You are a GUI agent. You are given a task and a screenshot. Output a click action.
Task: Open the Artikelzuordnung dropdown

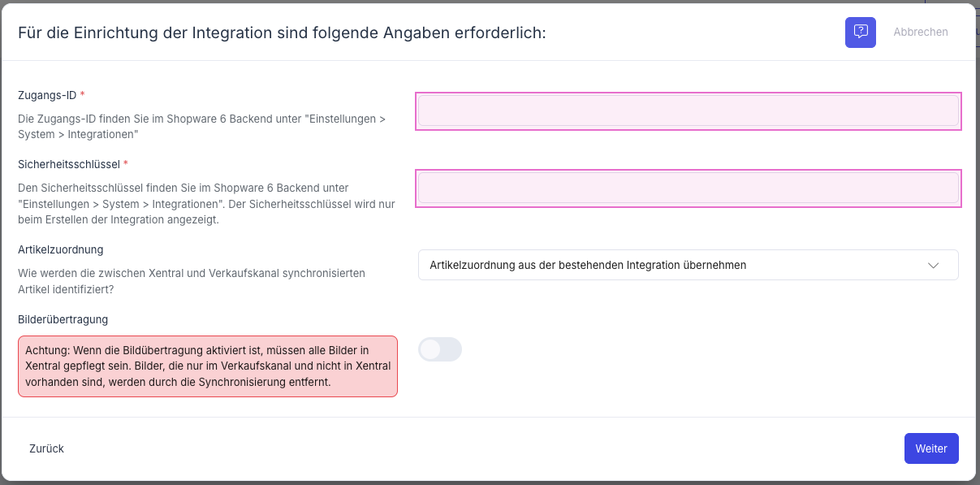click(x=674, y=265)
